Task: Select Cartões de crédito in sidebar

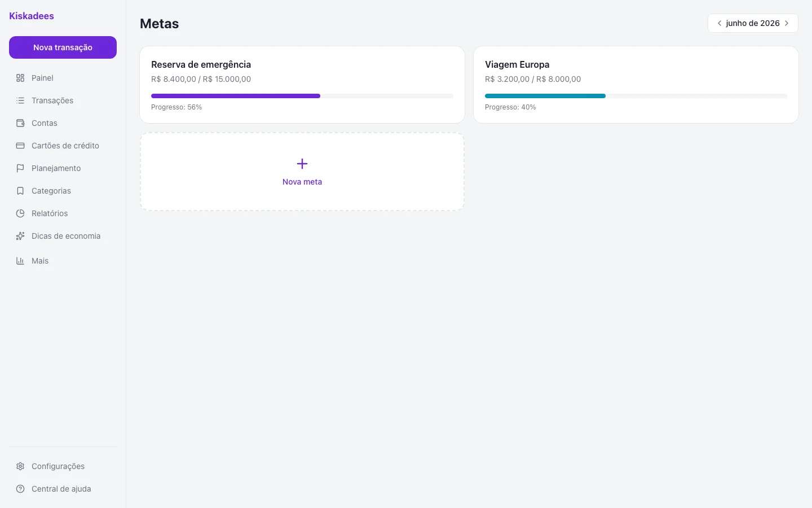Action: point(63,146)
